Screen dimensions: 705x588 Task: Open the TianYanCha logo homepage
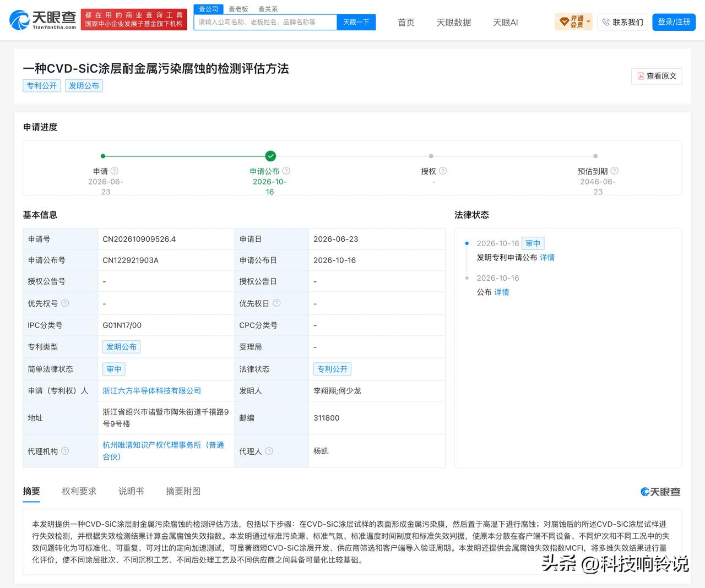[x=43, y=20]
